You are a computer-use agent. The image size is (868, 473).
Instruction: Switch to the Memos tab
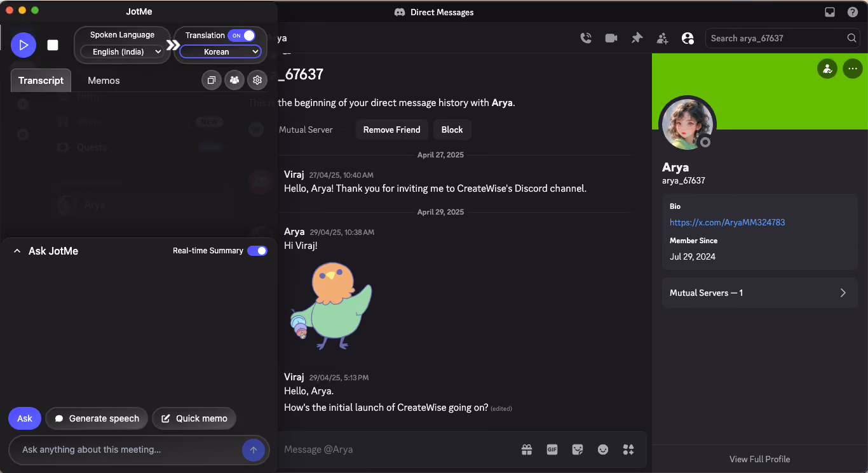104,81
